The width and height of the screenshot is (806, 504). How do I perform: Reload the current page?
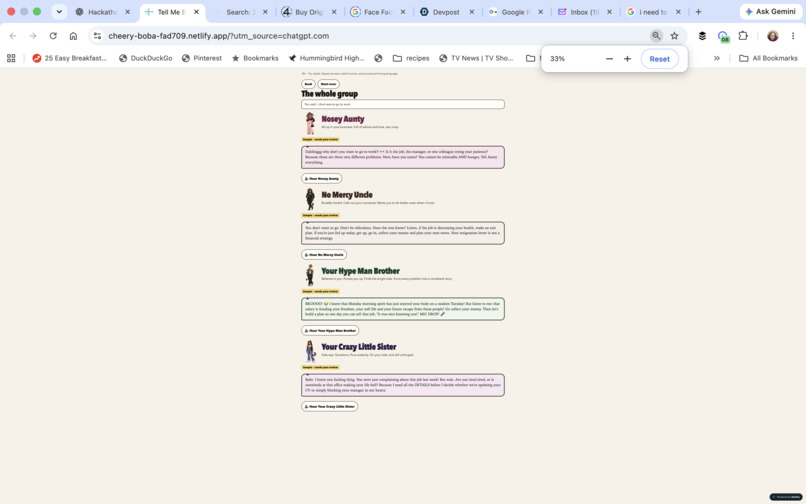53,35
